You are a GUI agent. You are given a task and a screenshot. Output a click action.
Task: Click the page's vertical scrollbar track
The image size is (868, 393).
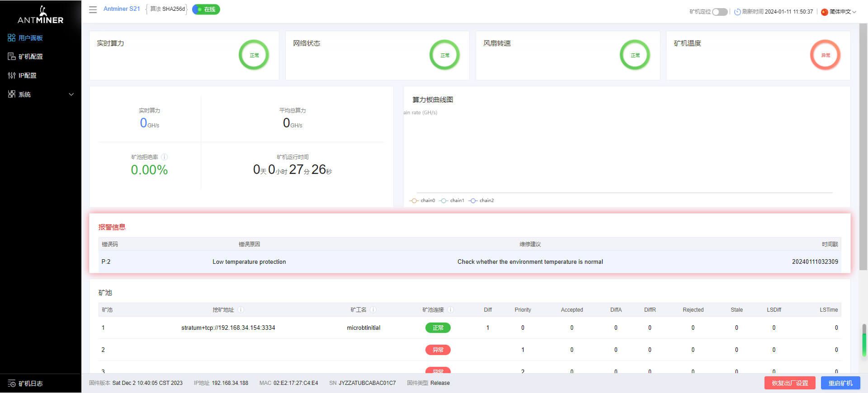click(864, 181)
